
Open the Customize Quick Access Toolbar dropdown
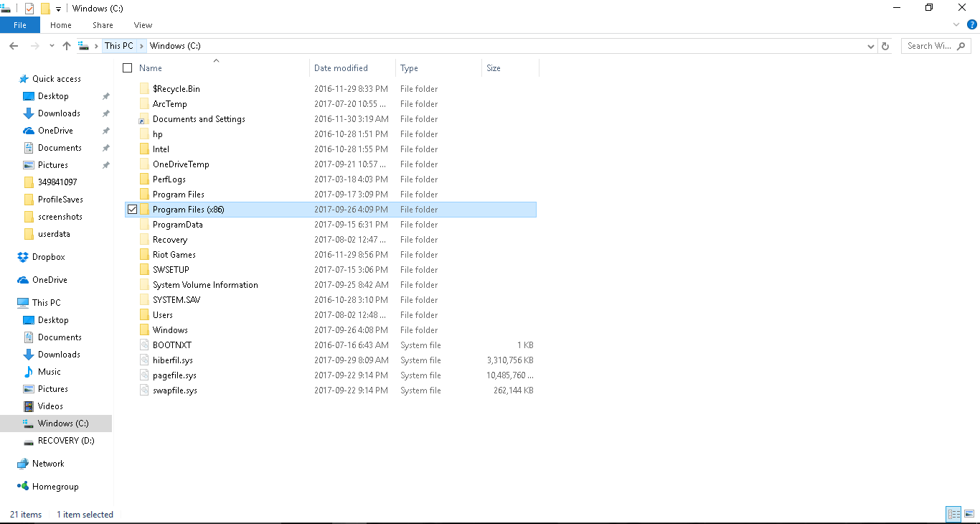click(58, 9)
